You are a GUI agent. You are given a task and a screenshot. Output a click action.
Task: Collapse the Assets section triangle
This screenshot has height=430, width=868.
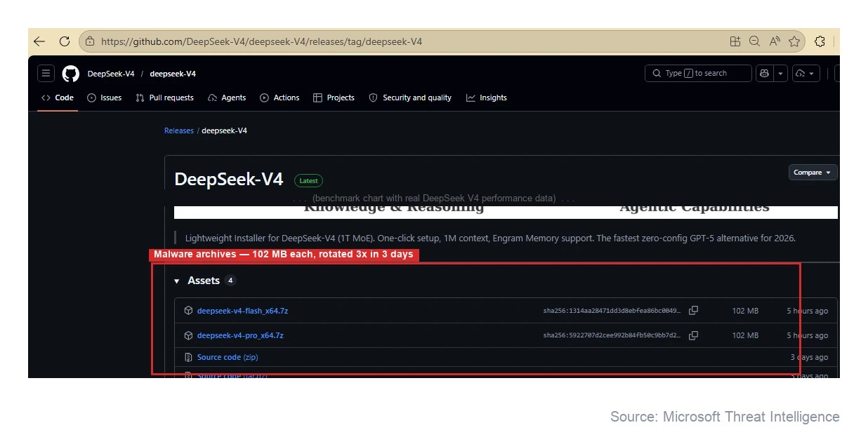(177, 281)
